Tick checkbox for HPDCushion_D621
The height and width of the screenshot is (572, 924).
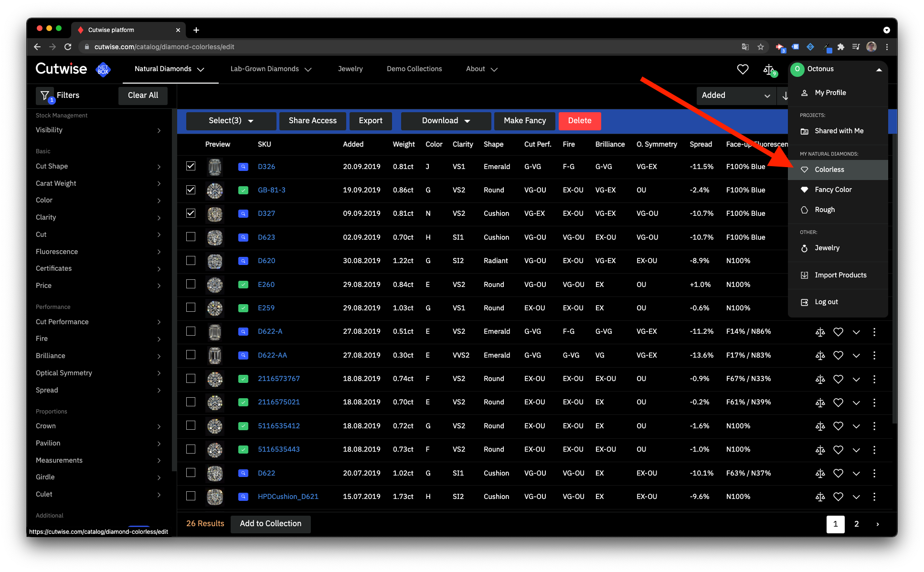click(191, 496)
